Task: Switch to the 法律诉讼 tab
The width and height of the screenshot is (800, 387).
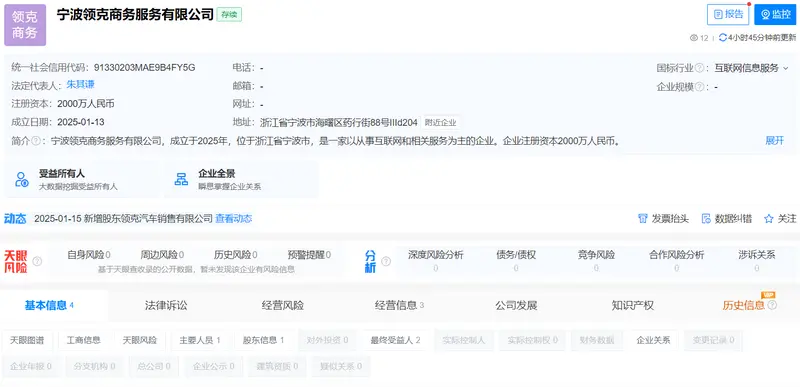Action: 166,305
